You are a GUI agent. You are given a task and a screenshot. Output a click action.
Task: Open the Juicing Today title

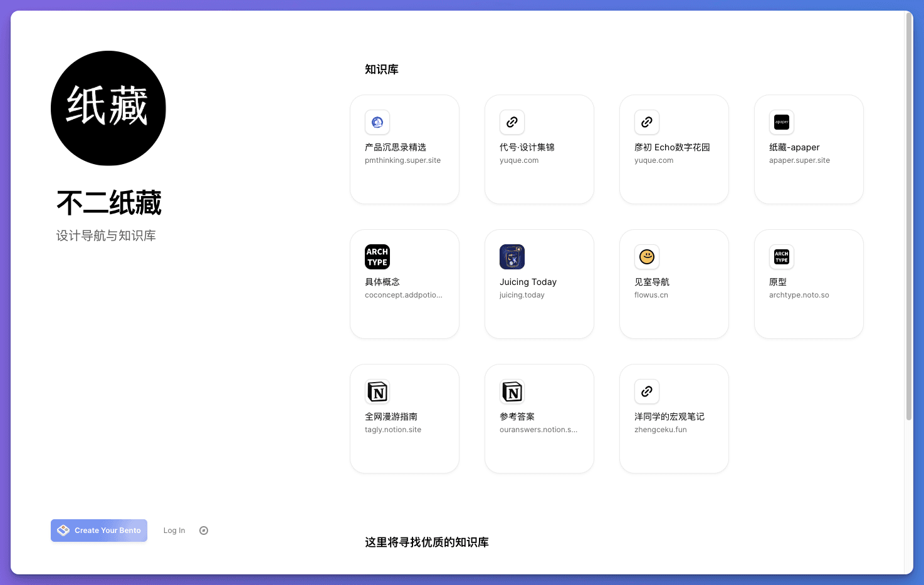coord(528,282)
